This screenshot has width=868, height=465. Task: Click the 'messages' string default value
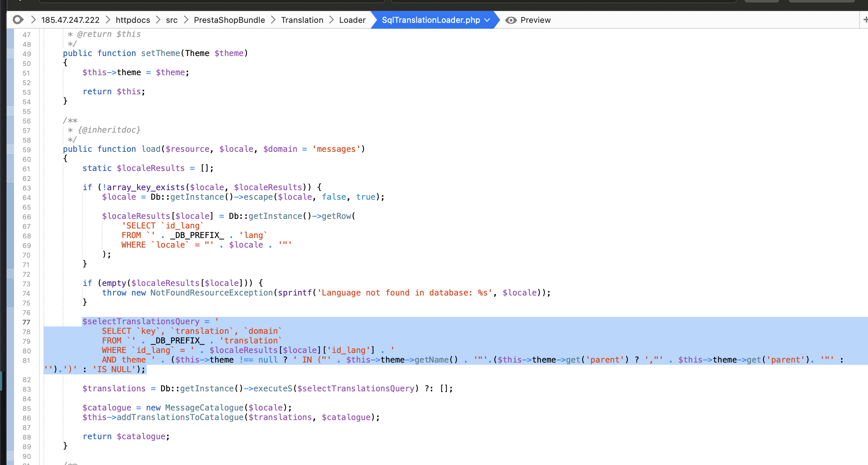point(336,149)
